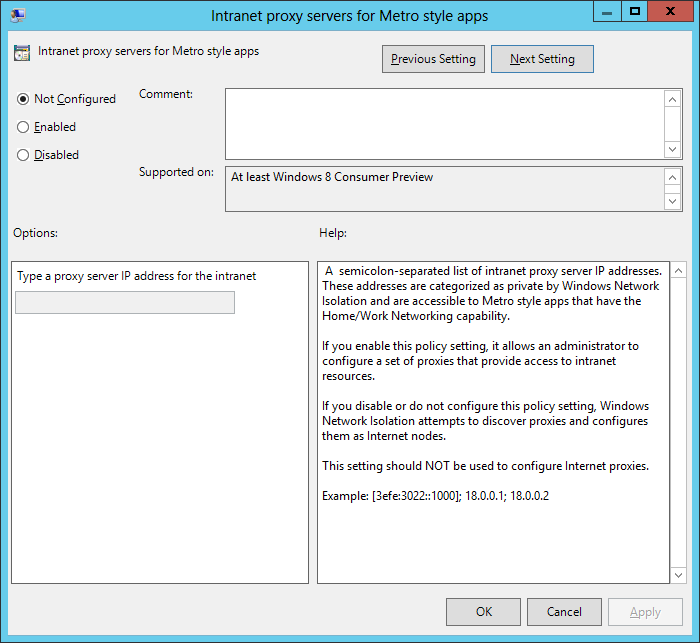Select the Not Configured radio button
700x643 pixels.
(23, 99)
